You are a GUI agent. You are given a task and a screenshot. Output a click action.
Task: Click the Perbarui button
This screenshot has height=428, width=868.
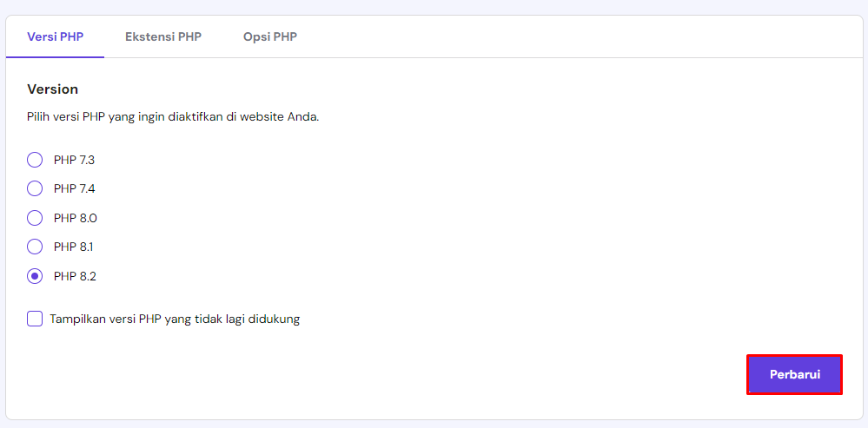[x=794, y=374]
